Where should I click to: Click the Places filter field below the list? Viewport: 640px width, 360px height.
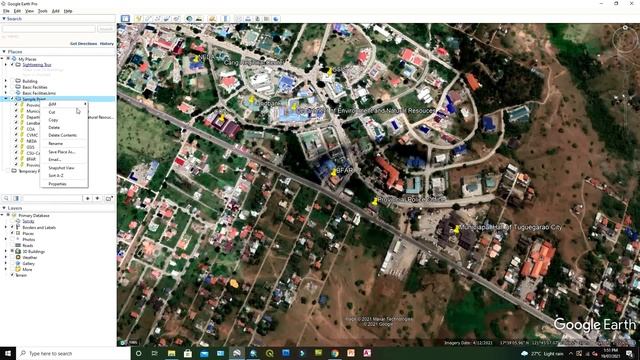[52, 198]
